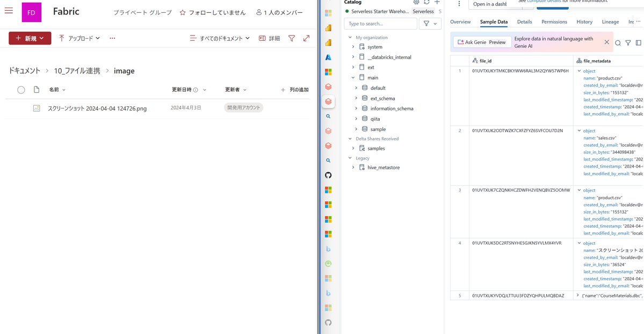Viewport: 644px width, 334px height.
Task: Click the highlighted Databricks sidebar tab
Action: (328, 101)
